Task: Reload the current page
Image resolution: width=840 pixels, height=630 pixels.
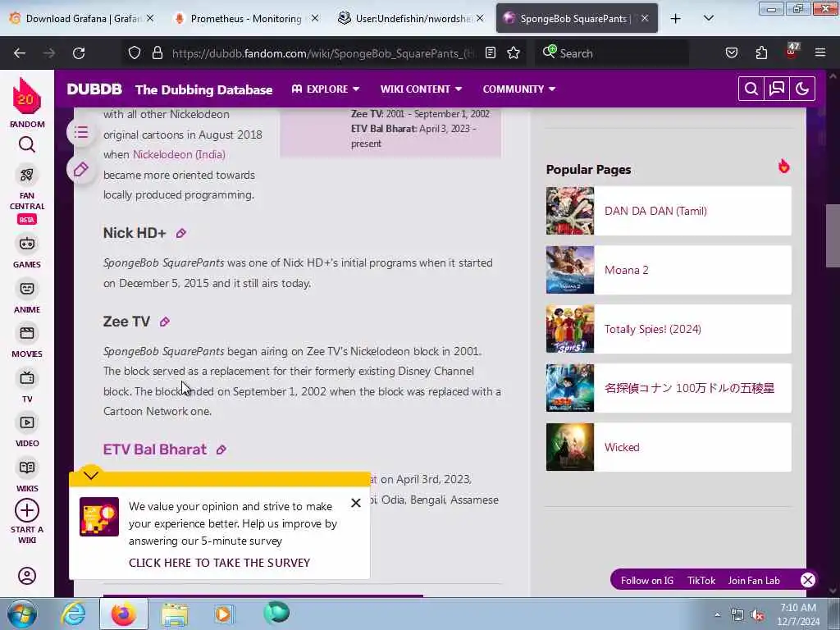Action: coord(79,53)
